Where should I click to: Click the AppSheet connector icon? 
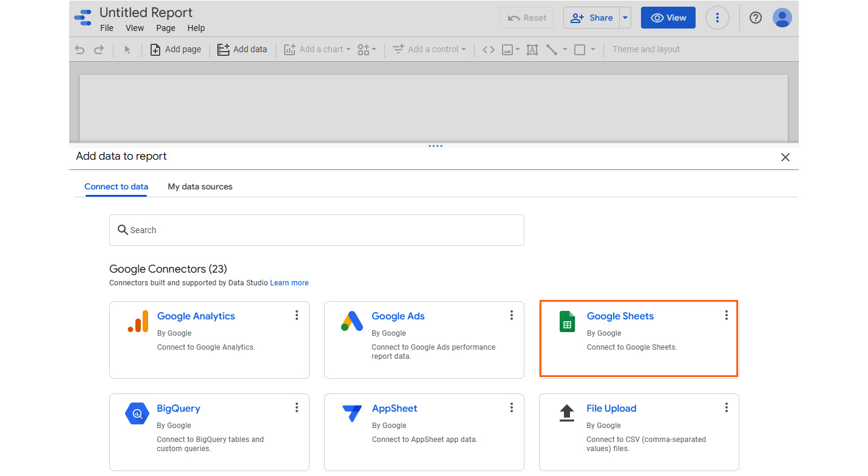352,413
